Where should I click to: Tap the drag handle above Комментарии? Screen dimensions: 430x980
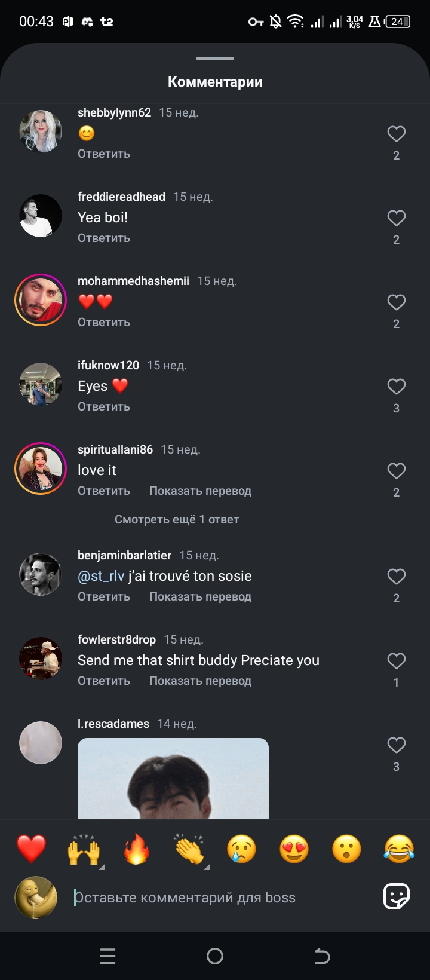tap(215, 59)
